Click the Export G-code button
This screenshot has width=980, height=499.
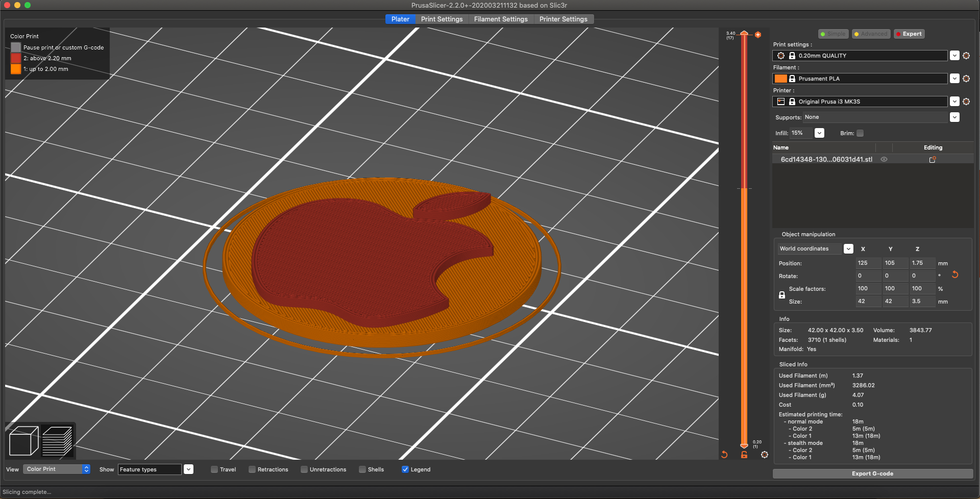[872, 473]
